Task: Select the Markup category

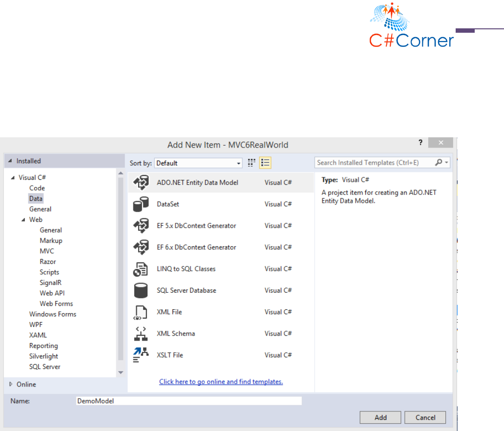Action: pyautogui.click(x=51, y=240)
